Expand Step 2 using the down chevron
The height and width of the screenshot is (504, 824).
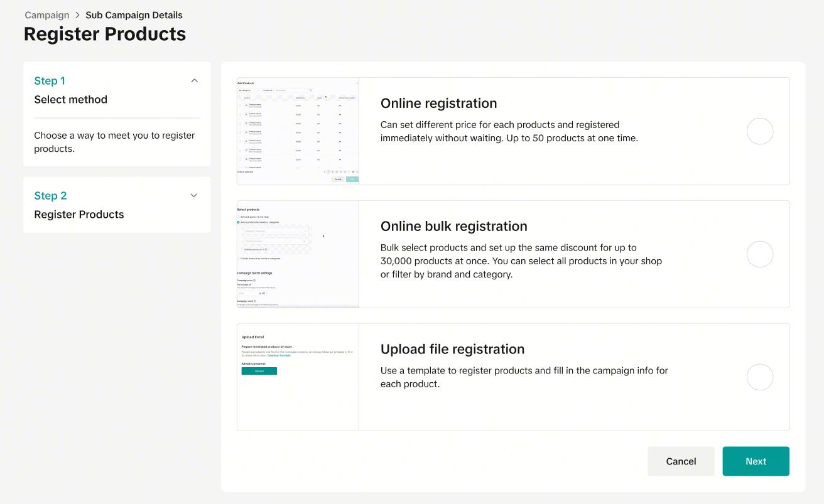click(x=194, y=195)
